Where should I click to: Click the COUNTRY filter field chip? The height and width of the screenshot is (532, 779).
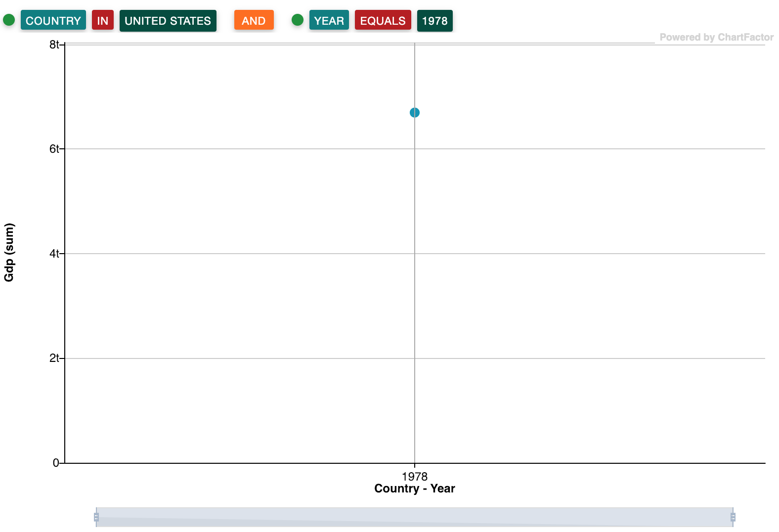pos(53,21)
